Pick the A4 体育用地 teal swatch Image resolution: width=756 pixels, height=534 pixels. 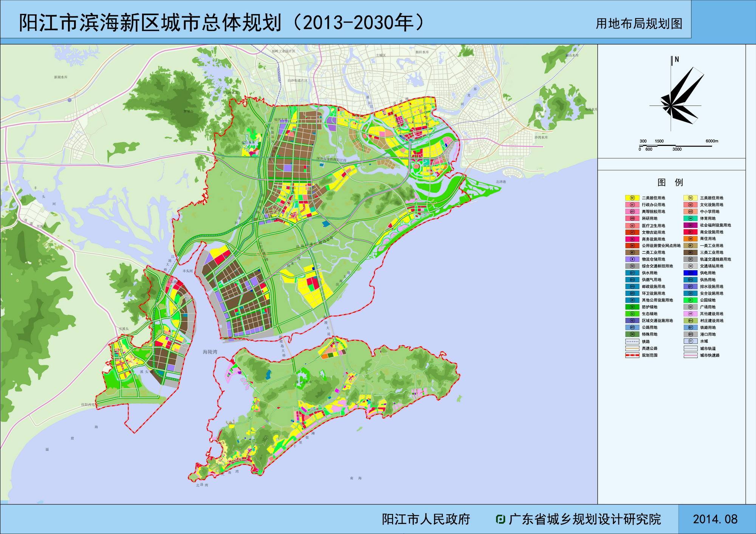point(690,218)
